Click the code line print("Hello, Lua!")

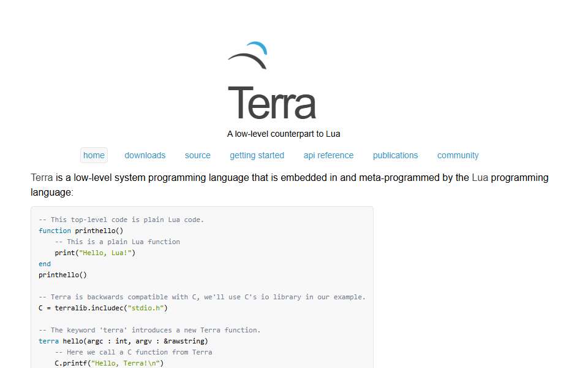[95, 253]
